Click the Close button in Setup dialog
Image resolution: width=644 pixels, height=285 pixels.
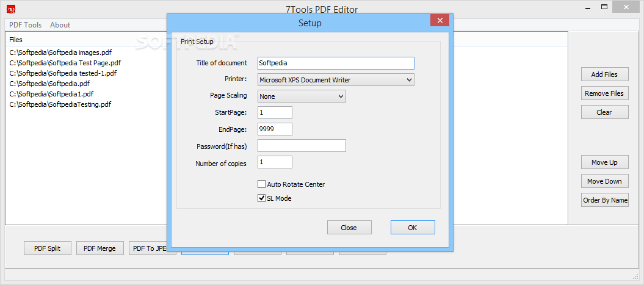349,228
